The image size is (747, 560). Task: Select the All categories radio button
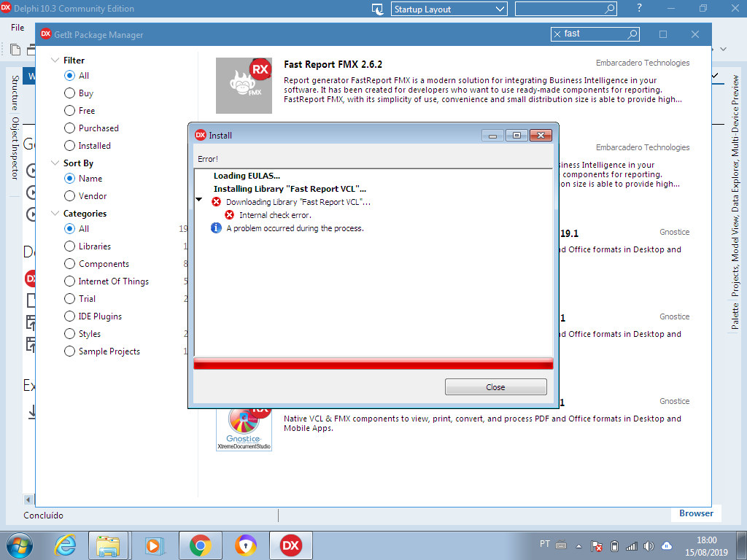coord(69,228)
